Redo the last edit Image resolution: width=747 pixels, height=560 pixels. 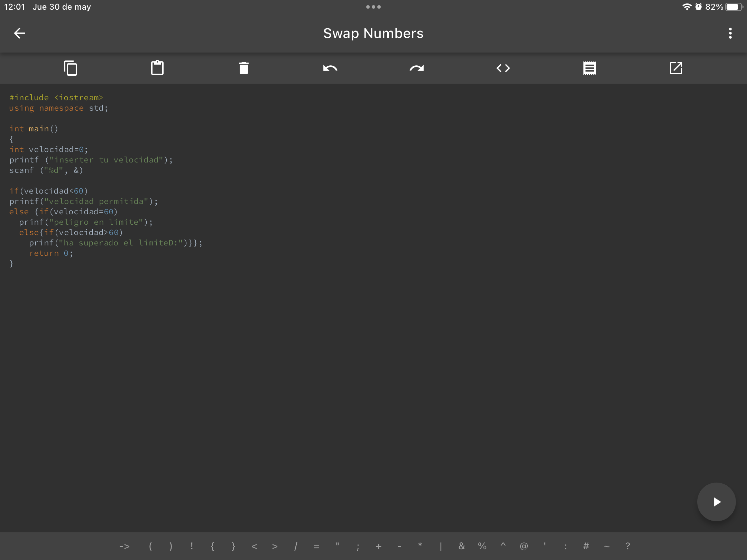tap(416, 68)
